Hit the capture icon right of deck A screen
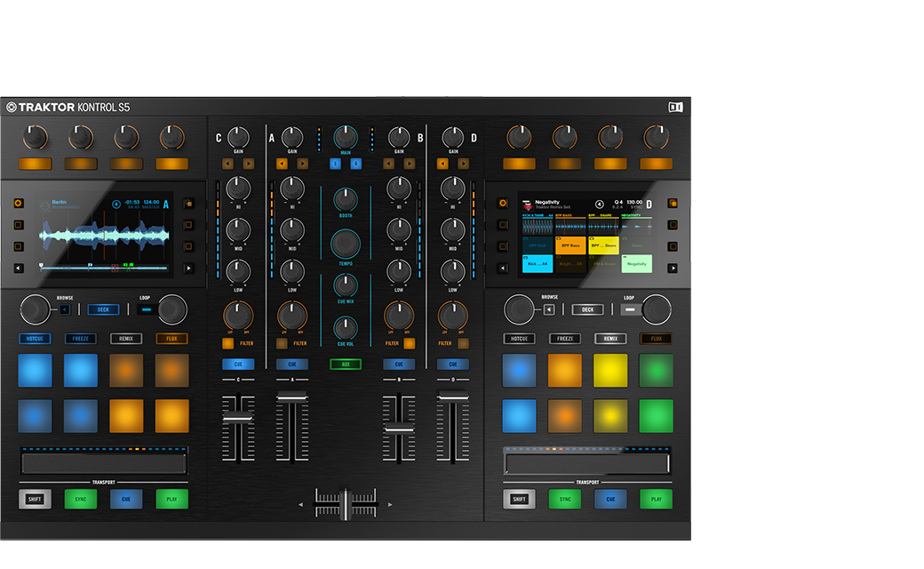Screen dimensions: 924x569 pyautogui.click(x=188, y=204)
